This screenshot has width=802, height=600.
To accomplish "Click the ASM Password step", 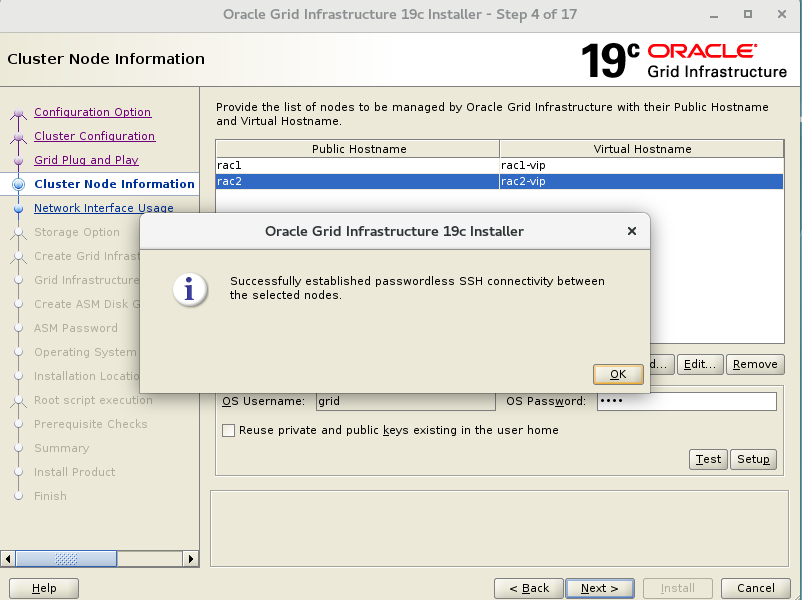I will pos(76,328).
